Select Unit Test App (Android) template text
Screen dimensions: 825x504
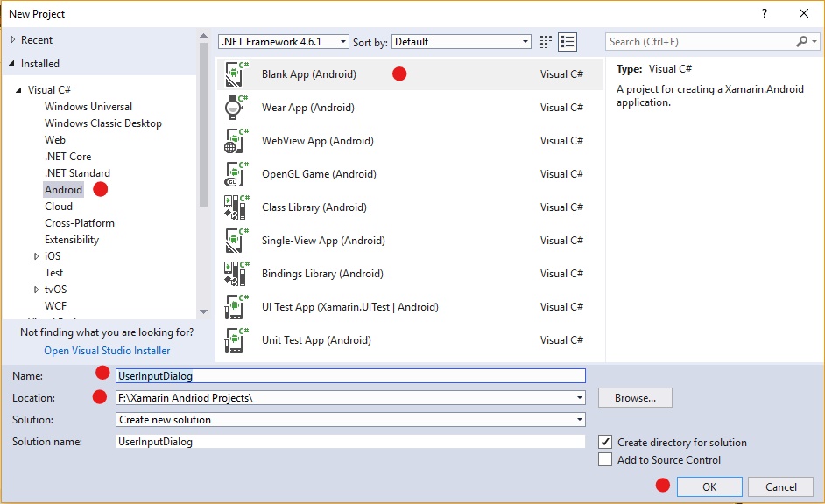point(316,340)
